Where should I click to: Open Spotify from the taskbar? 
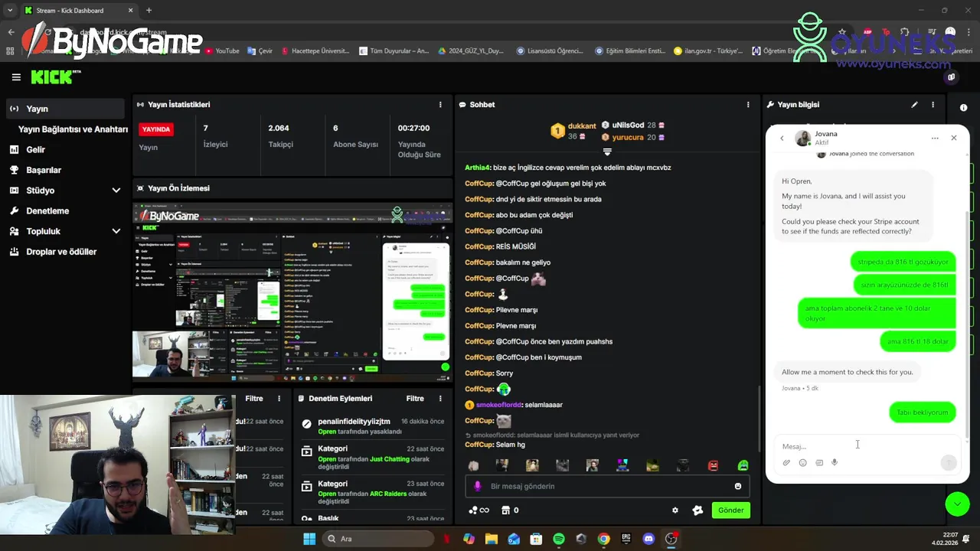tap(559, 539)
